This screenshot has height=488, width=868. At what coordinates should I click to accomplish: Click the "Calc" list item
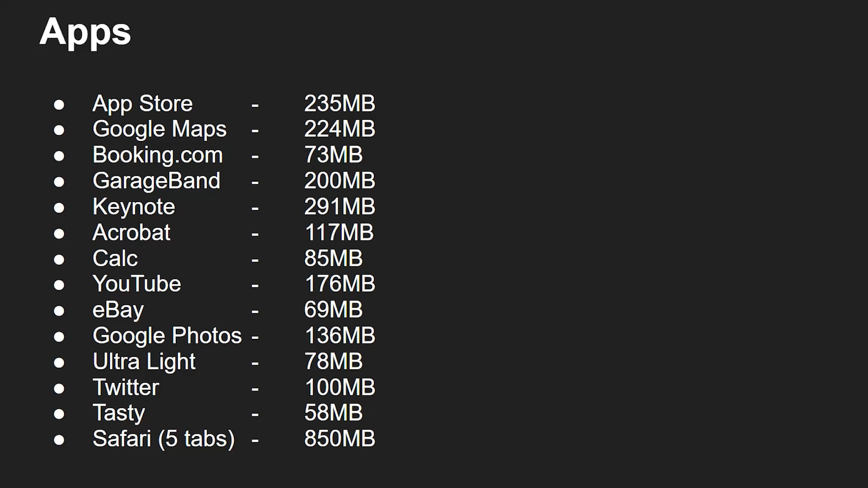(x=115, y=258)
